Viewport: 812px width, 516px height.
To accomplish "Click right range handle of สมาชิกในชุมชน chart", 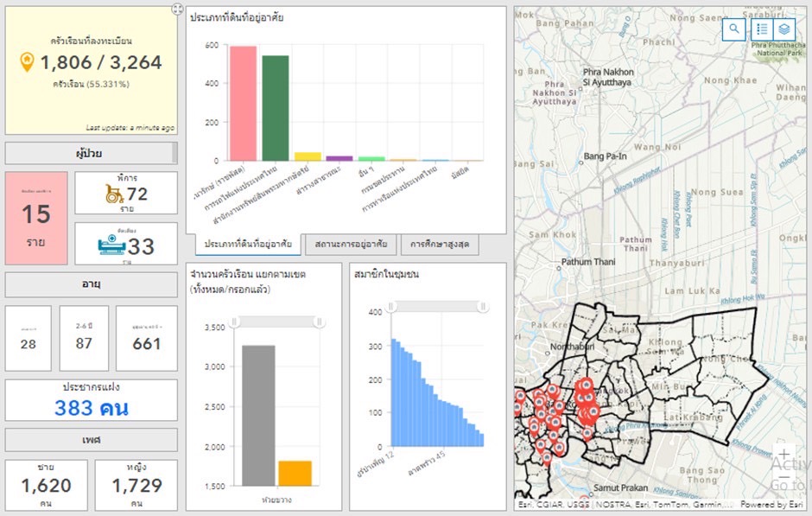I will (482, 307).
